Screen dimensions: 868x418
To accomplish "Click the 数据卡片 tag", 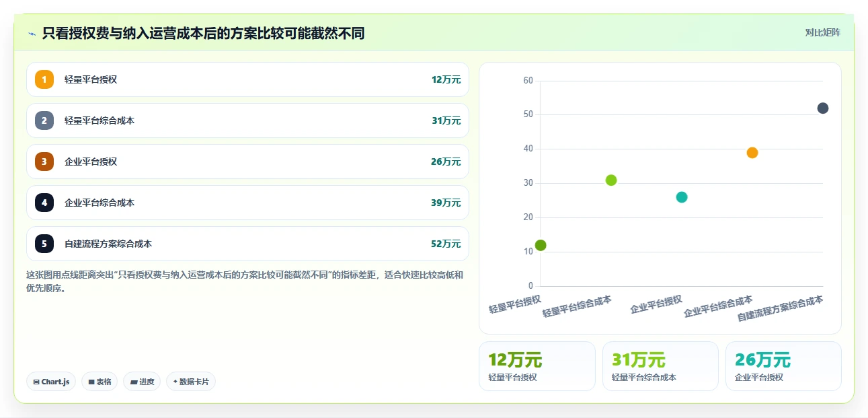I will [x=191, y=382].
